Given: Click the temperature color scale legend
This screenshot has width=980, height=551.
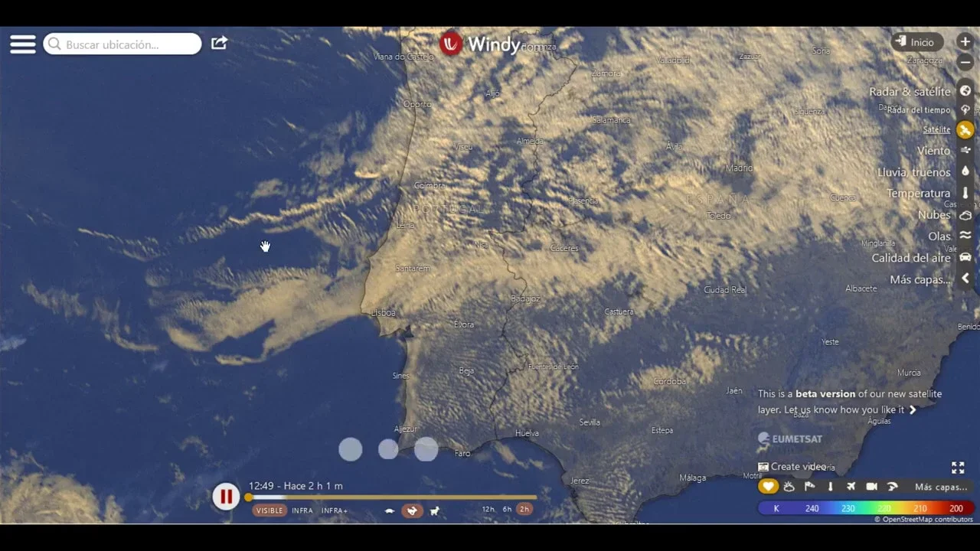Looking at the screenshot, I should tap(866, 508).
